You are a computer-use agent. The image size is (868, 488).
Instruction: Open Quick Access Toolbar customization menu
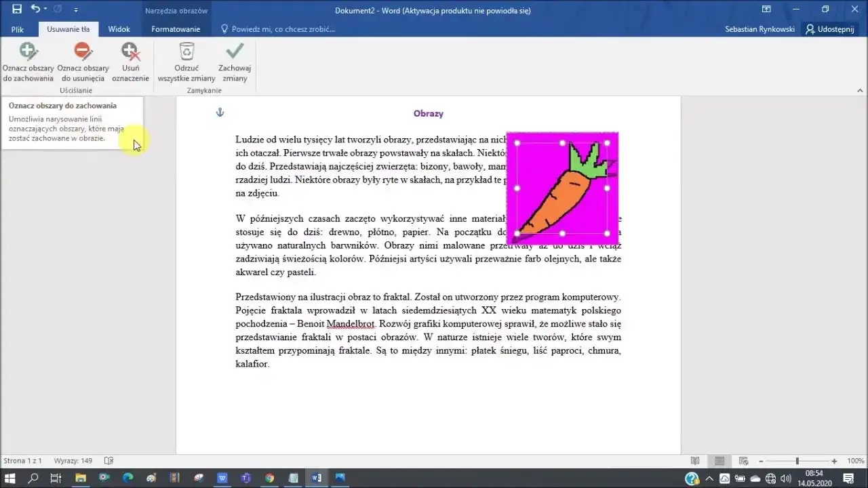pyautogui.click(x=76, y=10)
